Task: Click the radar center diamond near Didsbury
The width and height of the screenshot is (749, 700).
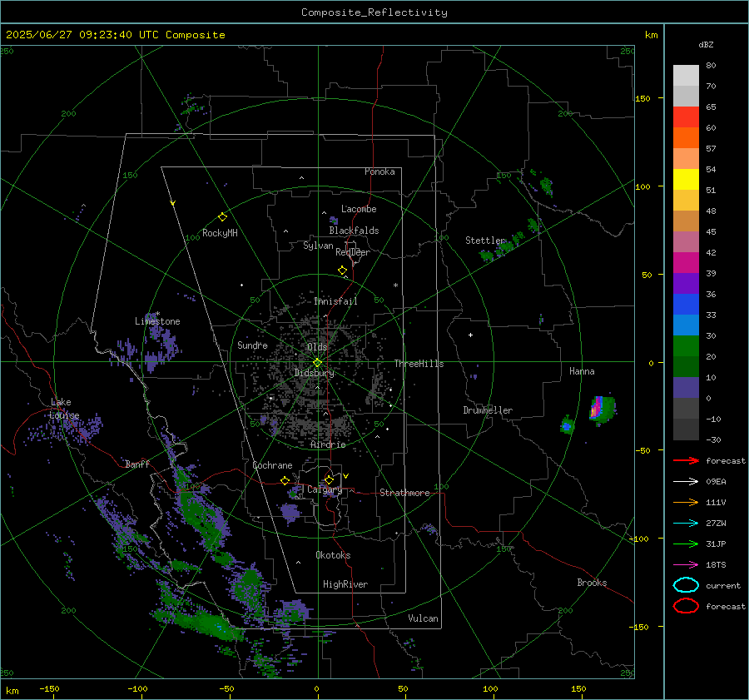Action: [x=318, y=363]
